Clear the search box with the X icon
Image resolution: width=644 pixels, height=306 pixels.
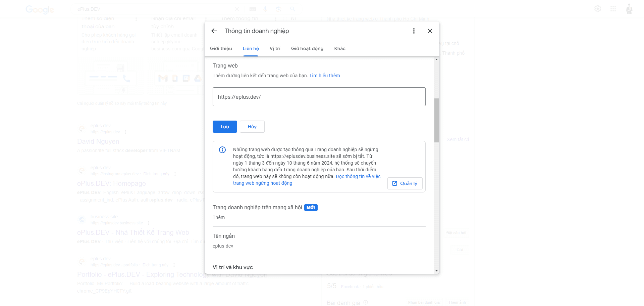(237, 9)
